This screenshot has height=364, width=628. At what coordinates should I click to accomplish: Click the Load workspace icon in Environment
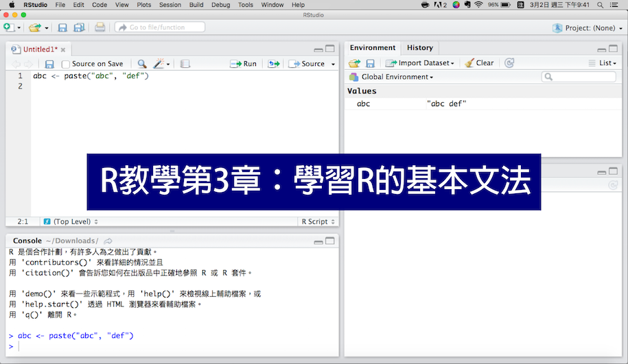pyautogui.click(x=354, y=63)
